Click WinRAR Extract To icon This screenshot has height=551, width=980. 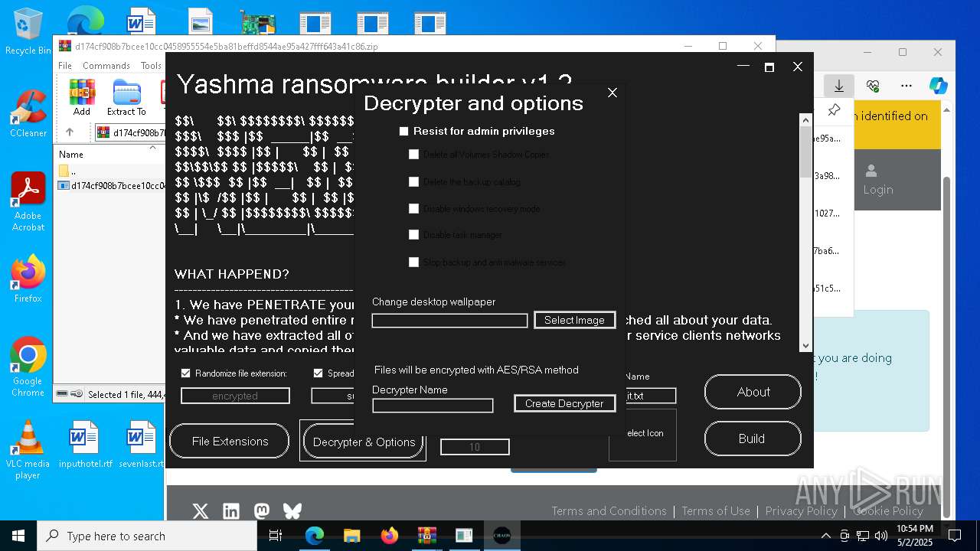[x=126, y=98]
